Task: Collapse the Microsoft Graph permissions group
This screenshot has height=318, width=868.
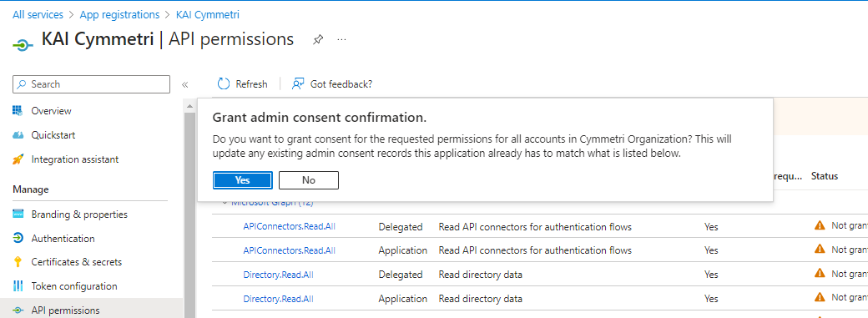Action: tap(225, 203)
